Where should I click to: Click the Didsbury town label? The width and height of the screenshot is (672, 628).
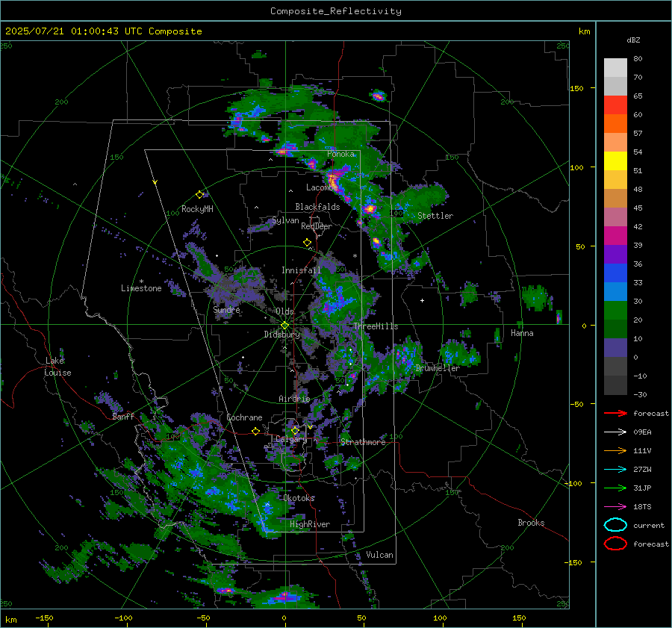point(281,335)
